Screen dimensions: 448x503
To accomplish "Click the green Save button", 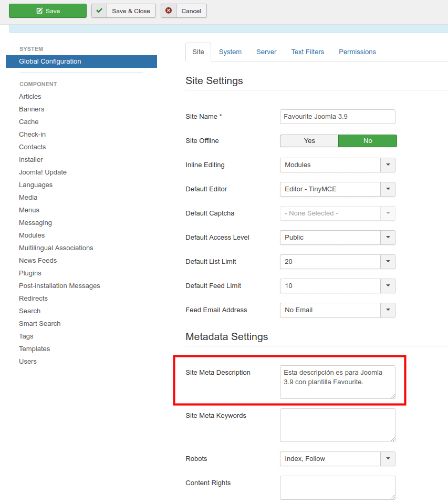I will point(48,11).
